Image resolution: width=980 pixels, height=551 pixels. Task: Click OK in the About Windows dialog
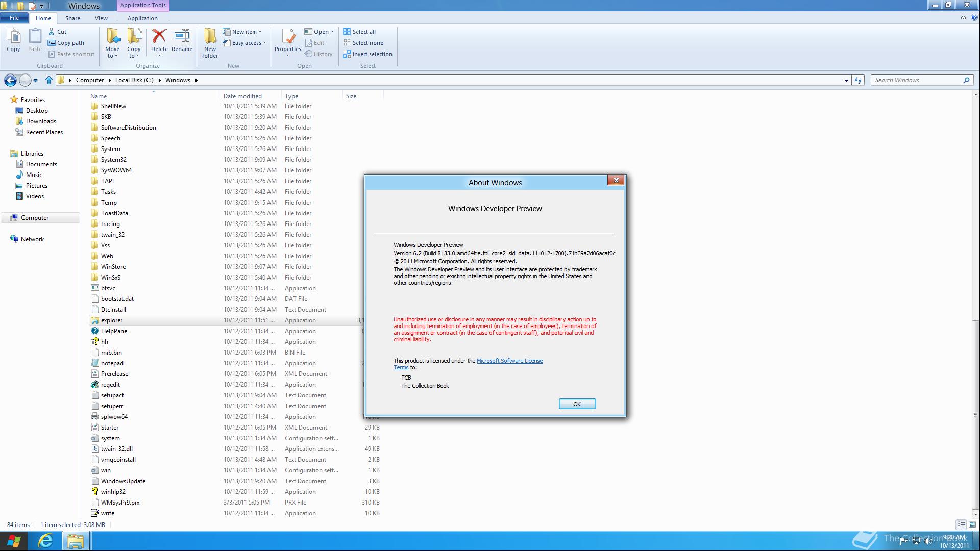point(577,404)
